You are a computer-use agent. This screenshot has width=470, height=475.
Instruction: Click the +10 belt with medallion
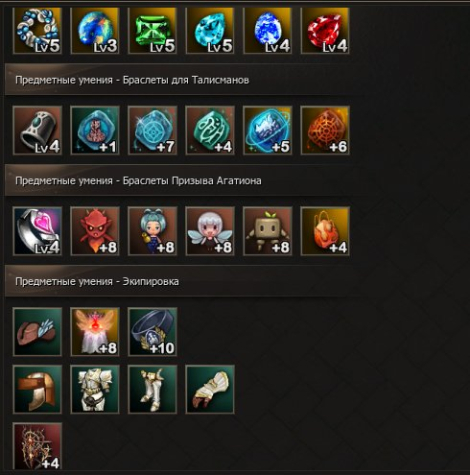[152, 332]
